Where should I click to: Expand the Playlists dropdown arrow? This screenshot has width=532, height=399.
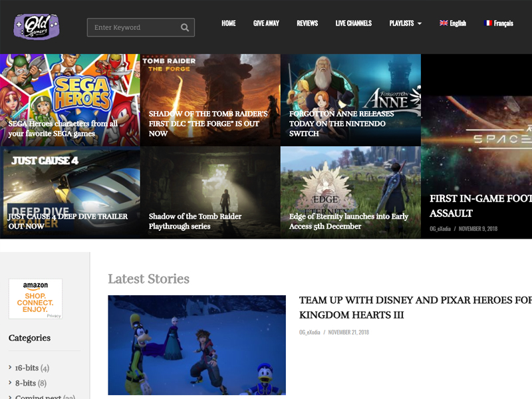tap(420, 24)
